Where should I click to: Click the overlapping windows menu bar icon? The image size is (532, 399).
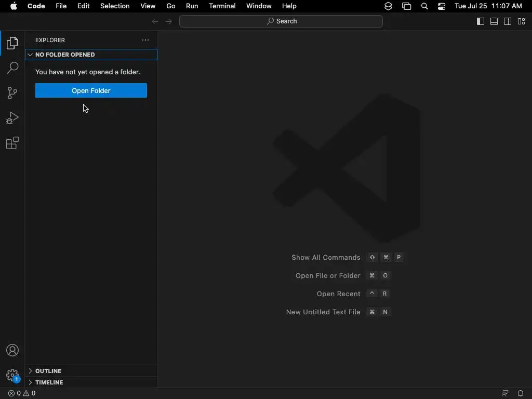(x=406, y=6)
